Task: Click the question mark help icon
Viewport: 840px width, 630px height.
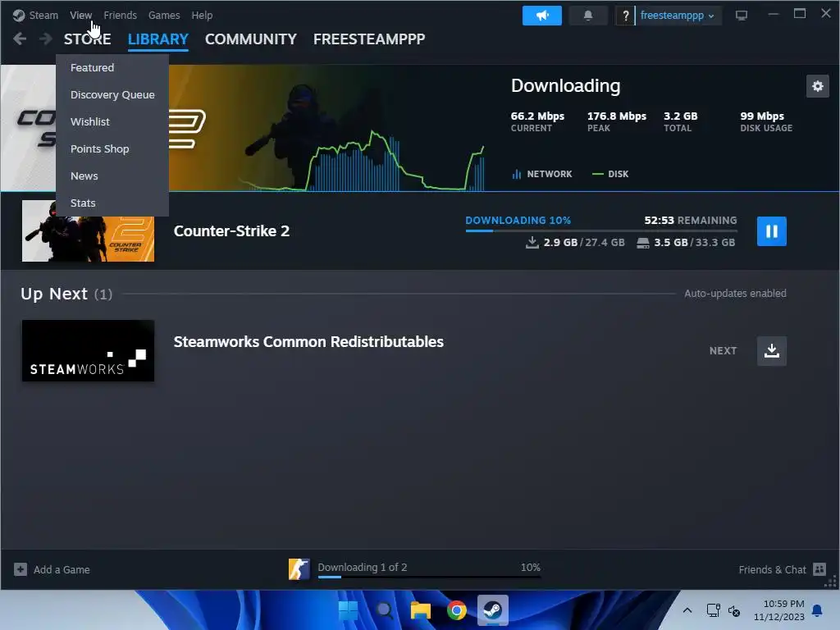Action: pyautogui.click(x=624, y=16)
